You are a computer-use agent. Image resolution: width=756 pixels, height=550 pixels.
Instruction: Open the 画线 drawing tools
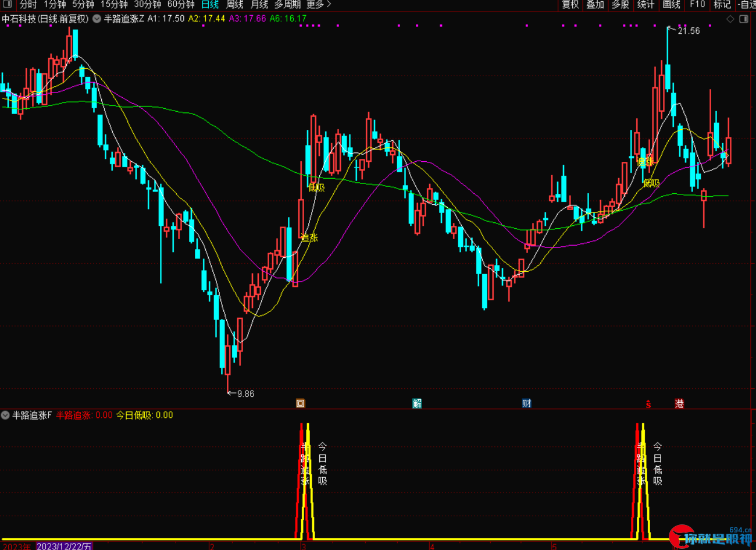point(671,5)
